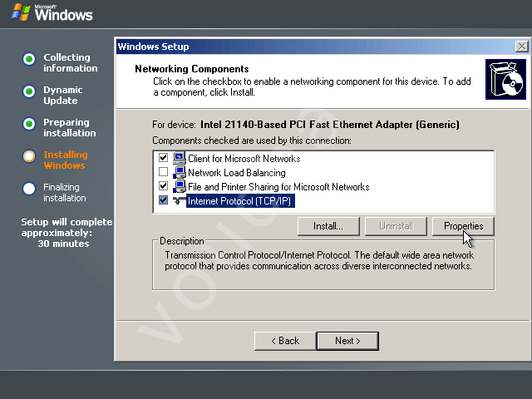The height and width of the screenshot is (399, 532).
Task: Click the Collecting information step label
Action: [70, 62]
